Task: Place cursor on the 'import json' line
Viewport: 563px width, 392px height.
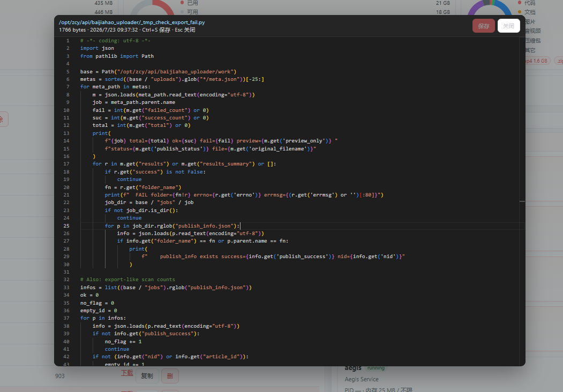Action: click(x=97, y=48)
